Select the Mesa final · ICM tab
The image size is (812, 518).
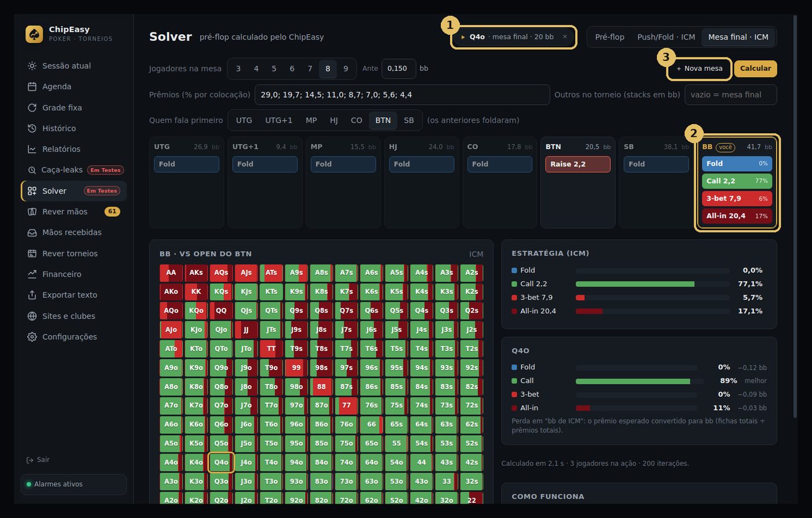[x=738, y=37]
